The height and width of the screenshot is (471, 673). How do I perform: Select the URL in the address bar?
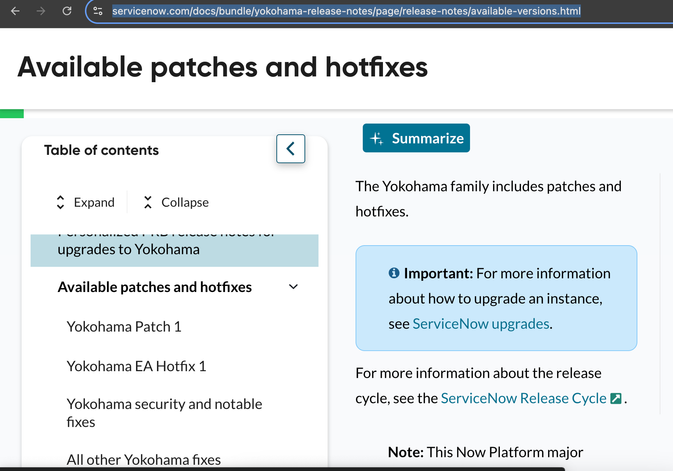[346, 11]
